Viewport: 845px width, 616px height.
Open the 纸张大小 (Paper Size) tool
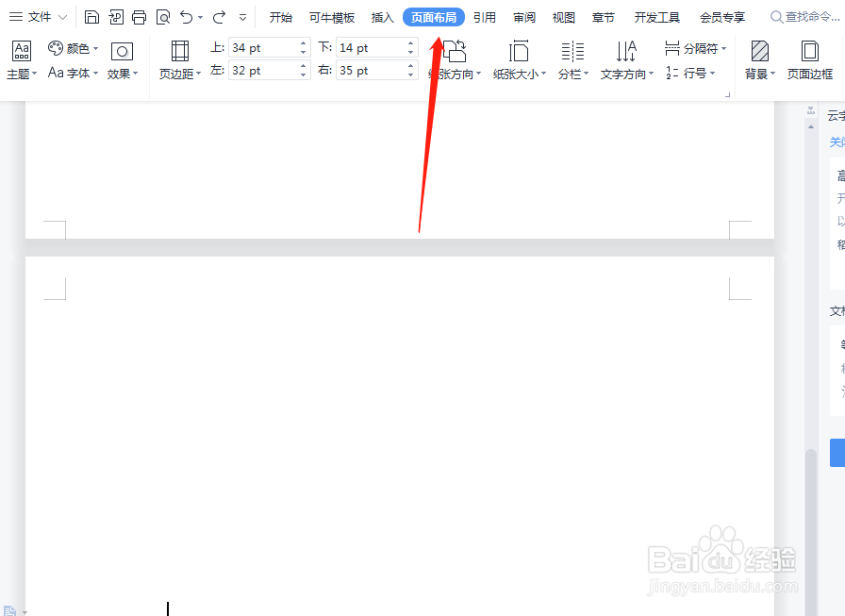518,58
